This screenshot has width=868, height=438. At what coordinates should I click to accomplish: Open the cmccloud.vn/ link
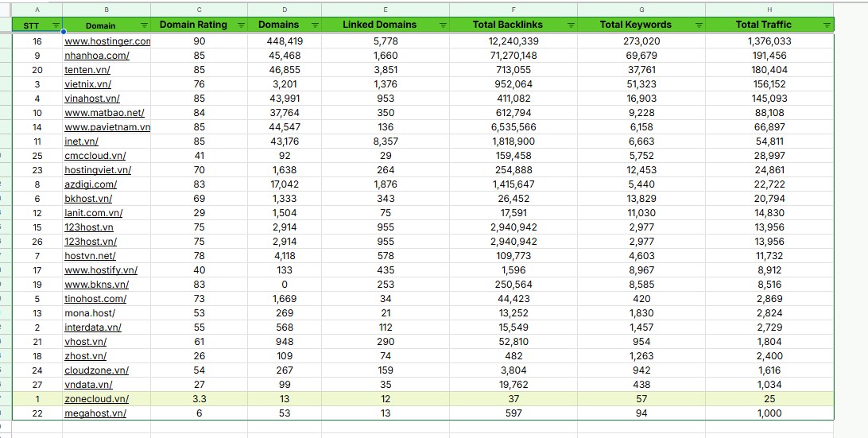point(95,156)
